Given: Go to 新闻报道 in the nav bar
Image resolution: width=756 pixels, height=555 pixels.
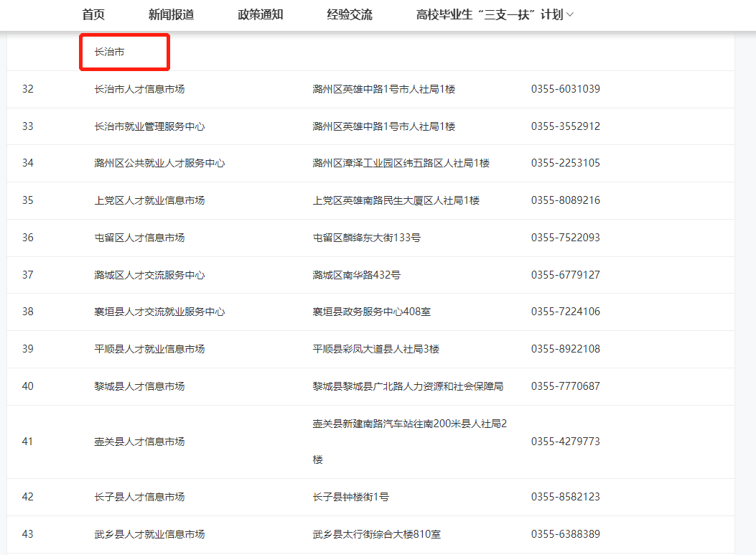Looking at the screenshot, I should click(171, 14).
